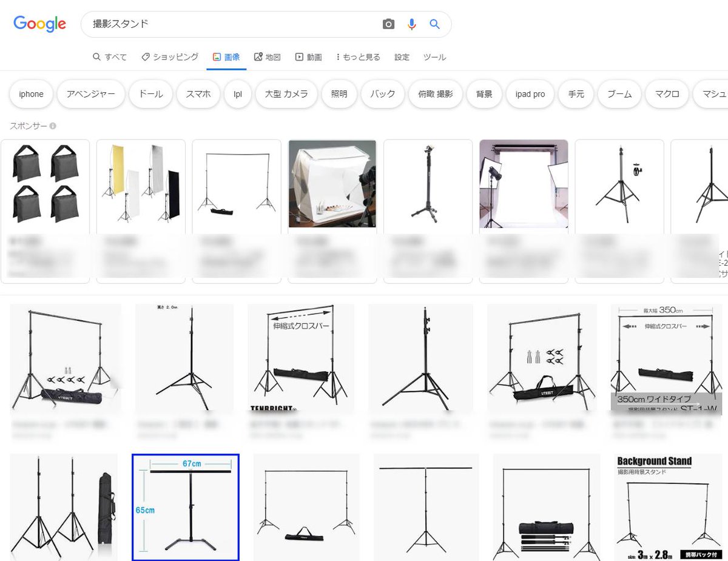Click the Google logo

tap(39, 24)
